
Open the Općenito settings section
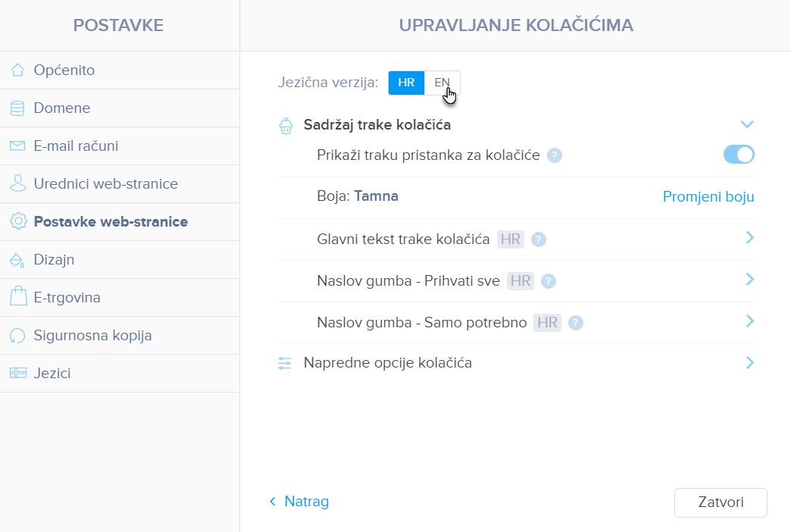click(120, 70)
